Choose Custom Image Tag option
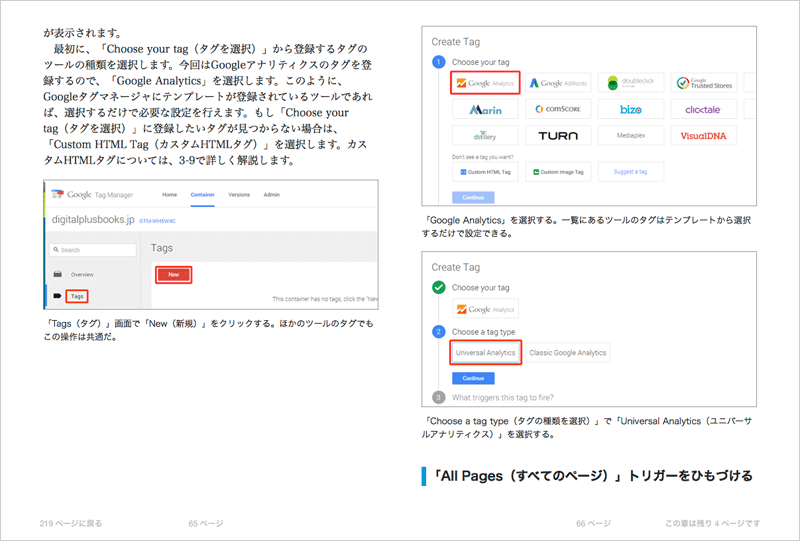800x541 pixels. (558, 172)
